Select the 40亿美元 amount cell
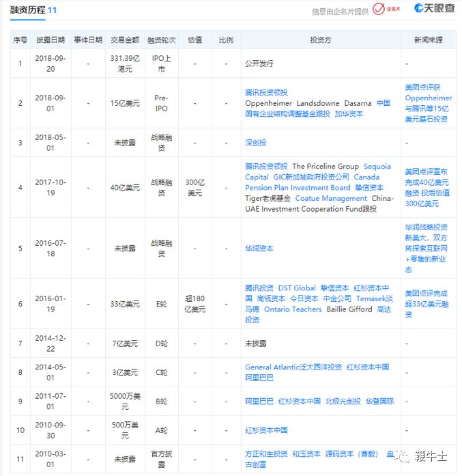Screen dimensions: 462x476 click(x=125, y=188)
